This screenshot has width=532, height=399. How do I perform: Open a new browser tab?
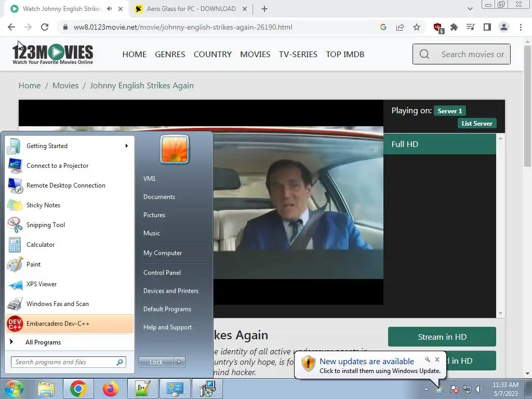tap(264, 9)
